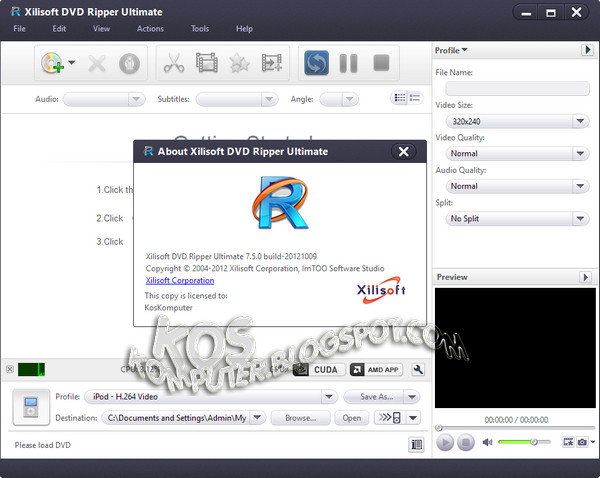Toggle NVIDIA CUDA acceleration
The width and height of the screenshot is (600, 478).
point(319,370)
